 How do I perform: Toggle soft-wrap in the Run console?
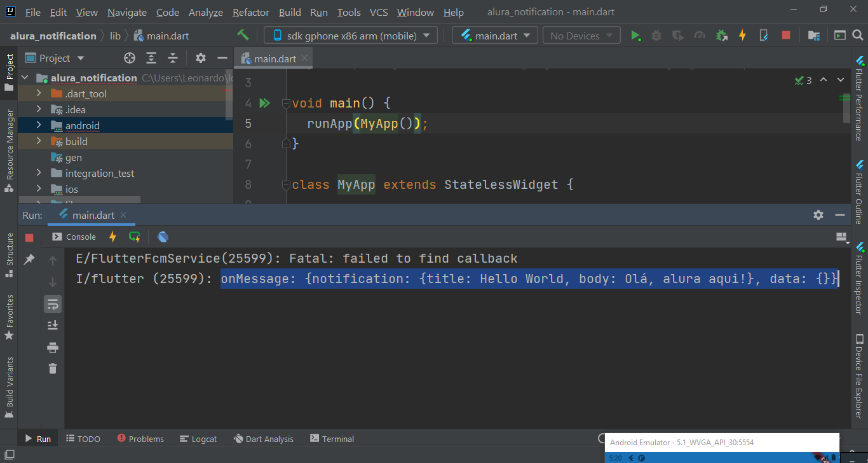tap(53, 304)
